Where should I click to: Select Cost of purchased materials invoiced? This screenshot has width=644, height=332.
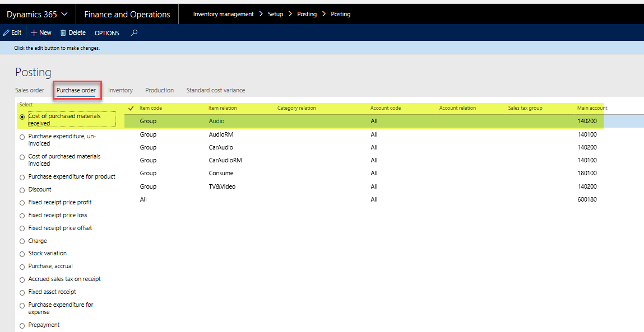click(x=22, y=157)
